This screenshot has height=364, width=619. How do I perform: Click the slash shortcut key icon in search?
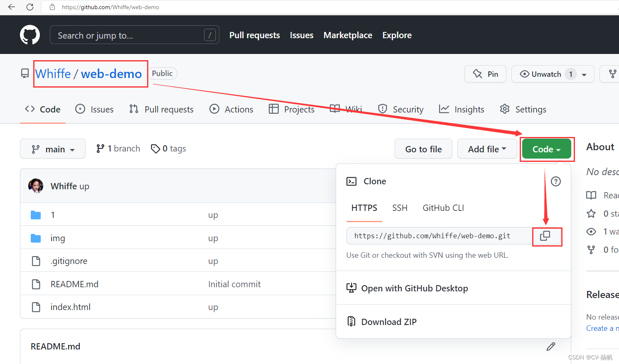point(210,35)
